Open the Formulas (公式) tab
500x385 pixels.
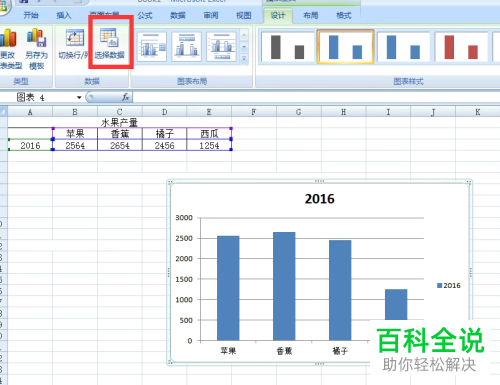point(145,15)
